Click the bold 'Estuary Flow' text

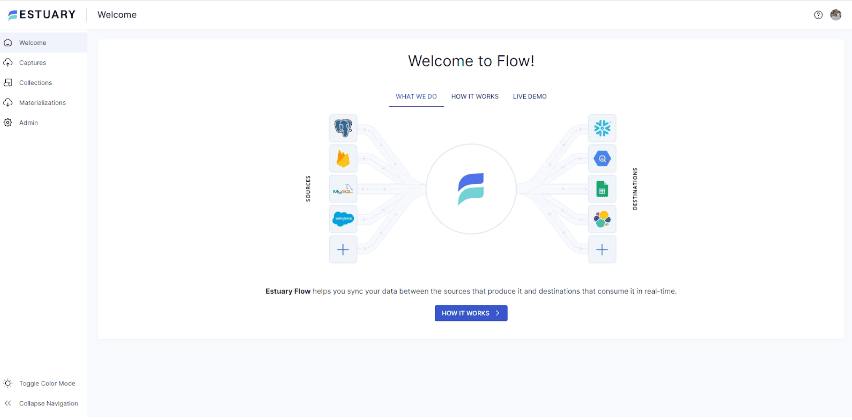tap(288, 291)
